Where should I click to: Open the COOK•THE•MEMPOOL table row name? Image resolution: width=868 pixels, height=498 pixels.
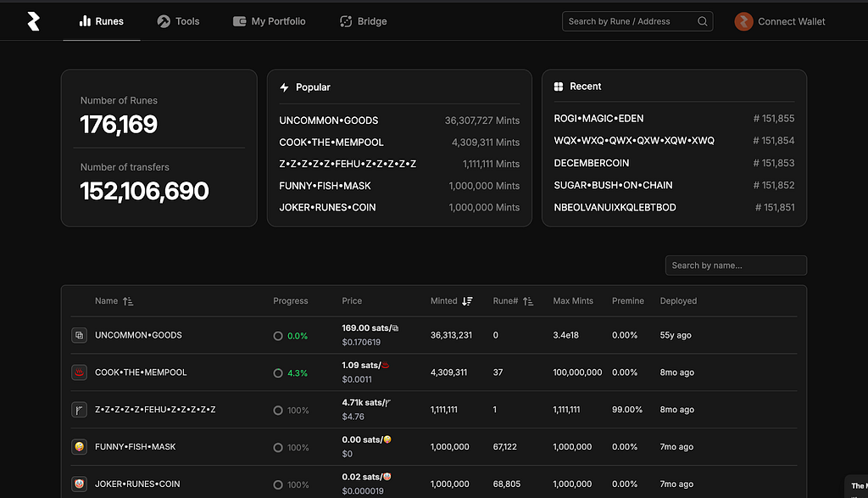pos(141,372)
